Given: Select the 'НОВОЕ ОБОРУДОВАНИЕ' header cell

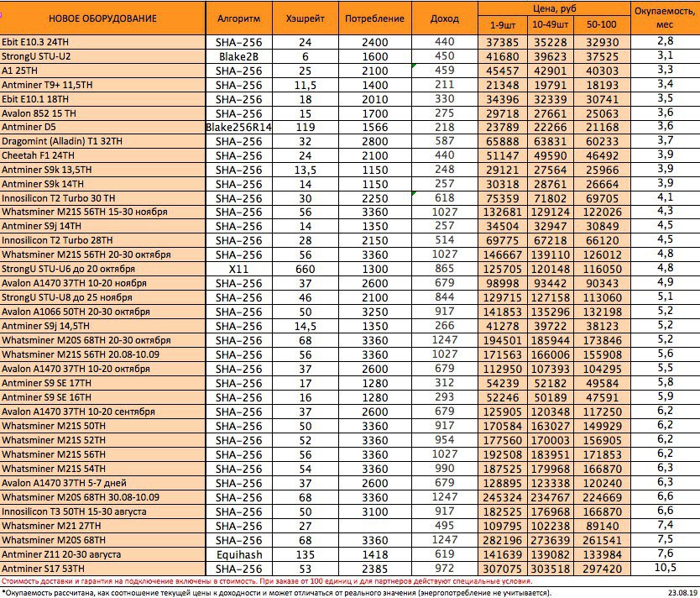Looking at the screenshot, I should pyautogui.click(x=102, y=18).
